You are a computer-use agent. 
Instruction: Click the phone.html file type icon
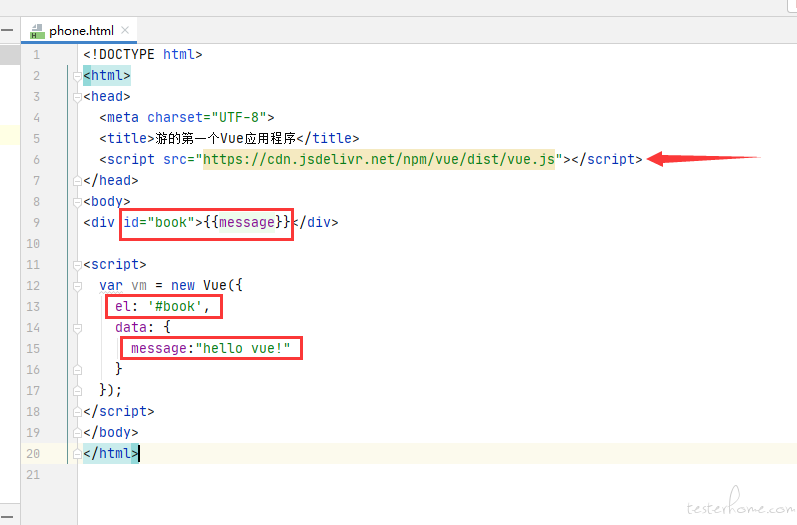click(37, 32)
